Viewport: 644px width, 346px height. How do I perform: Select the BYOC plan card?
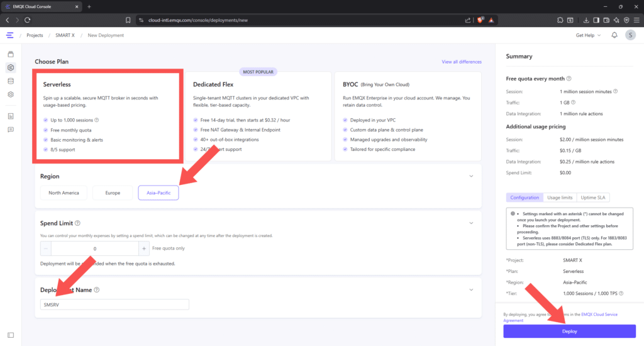(x=408, y=116)
